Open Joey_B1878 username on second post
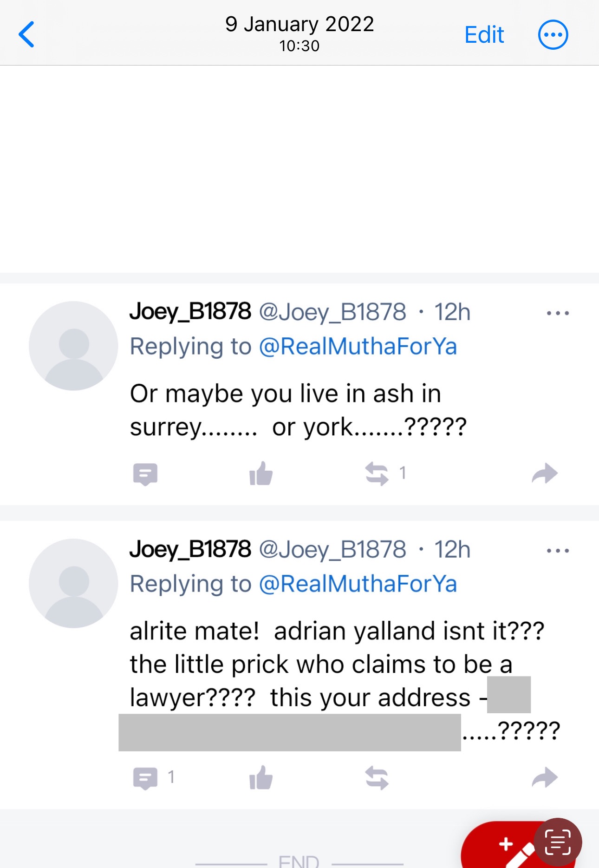Screen dimensions: 599x868 click(x=190, y=549)
